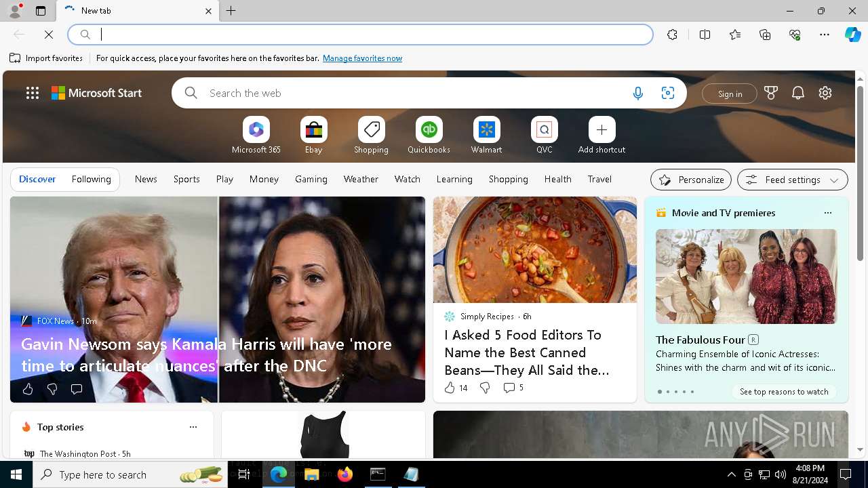The width and height of the screenshot is (868, 488).
Task: Toggle Split screen icon
Action: (705, 35)
